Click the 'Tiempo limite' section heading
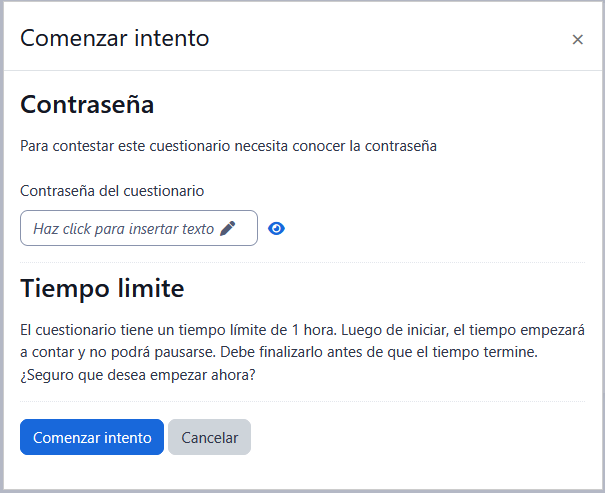This screenshot has height=493, width=605. tap(102, 289)
